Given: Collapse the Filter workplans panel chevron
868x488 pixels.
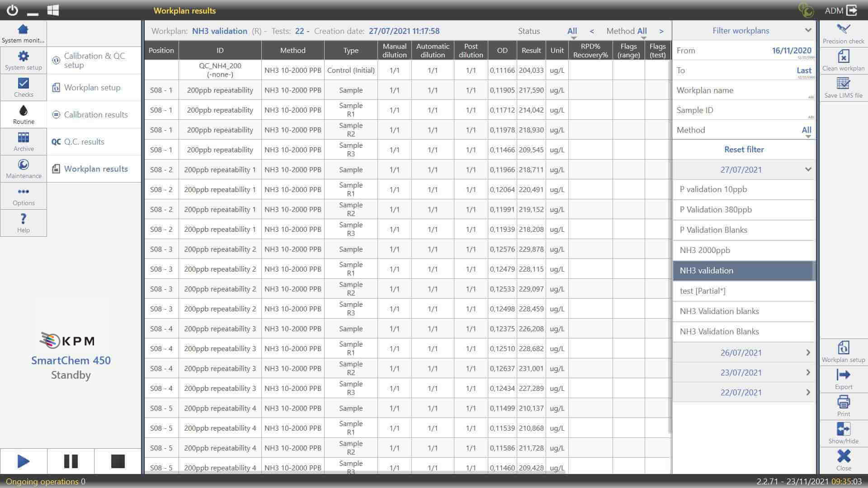Looking at the screenshot, I should (808, 30).
